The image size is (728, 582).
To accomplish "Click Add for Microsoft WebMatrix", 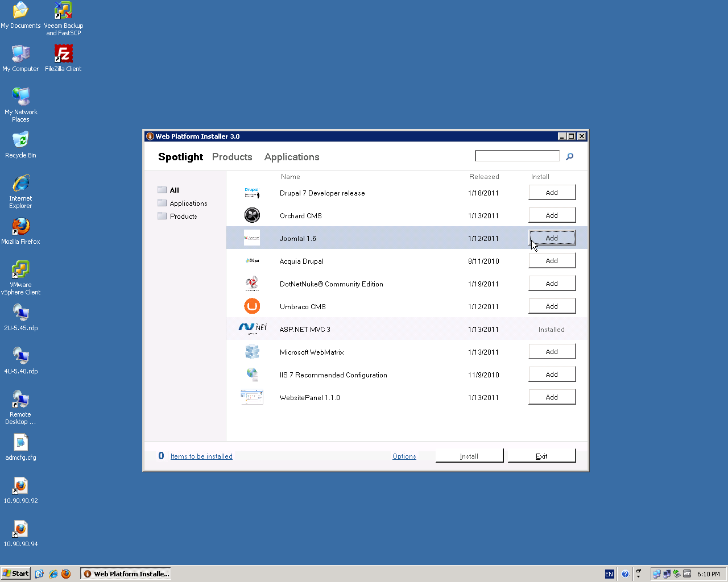I will coord(552,352).
